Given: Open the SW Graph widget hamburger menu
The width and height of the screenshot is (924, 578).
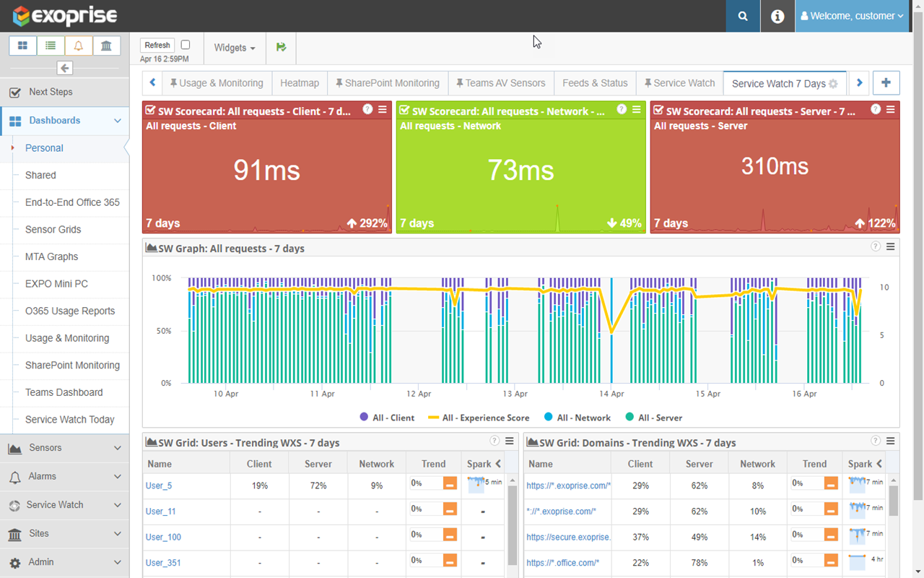Looking at the screenshot, I should click(x=891, y=247).
